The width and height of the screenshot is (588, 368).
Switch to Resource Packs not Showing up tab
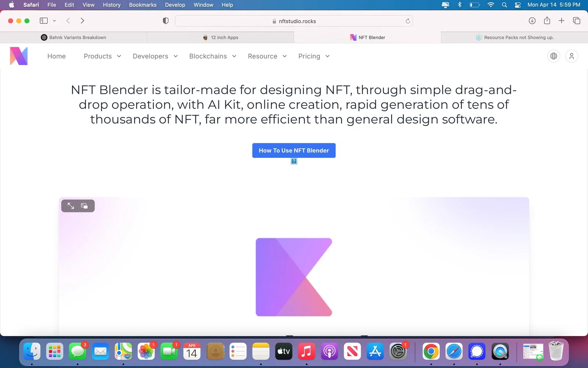[514, 38]
